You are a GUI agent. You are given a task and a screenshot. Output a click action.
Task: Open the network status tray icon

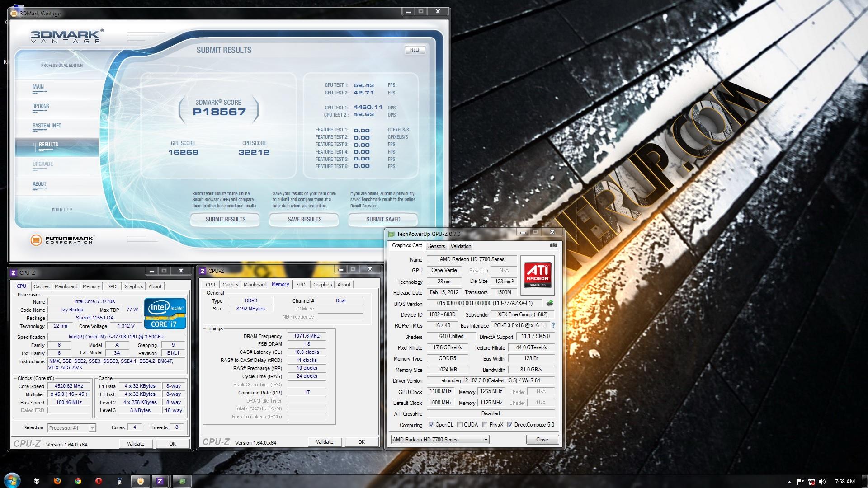point(811,482)
